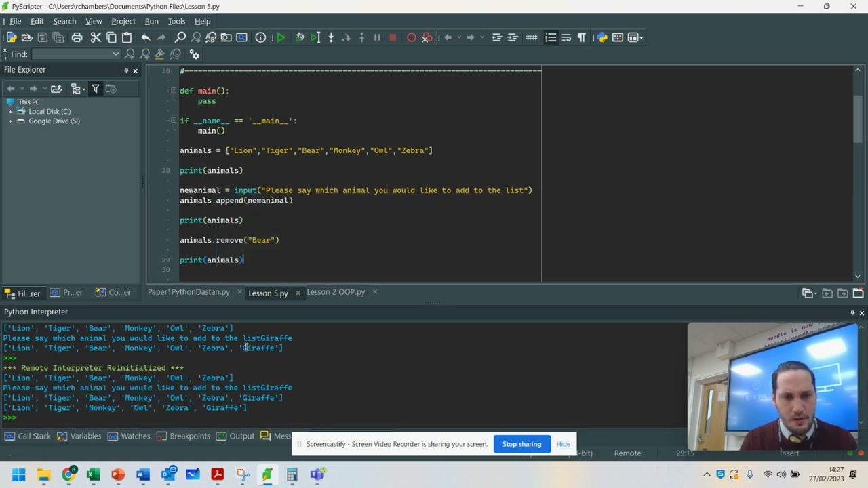This screenshot has height=488, width=868.
Task: Open the Help menu
Action: [x=202, y=21]
